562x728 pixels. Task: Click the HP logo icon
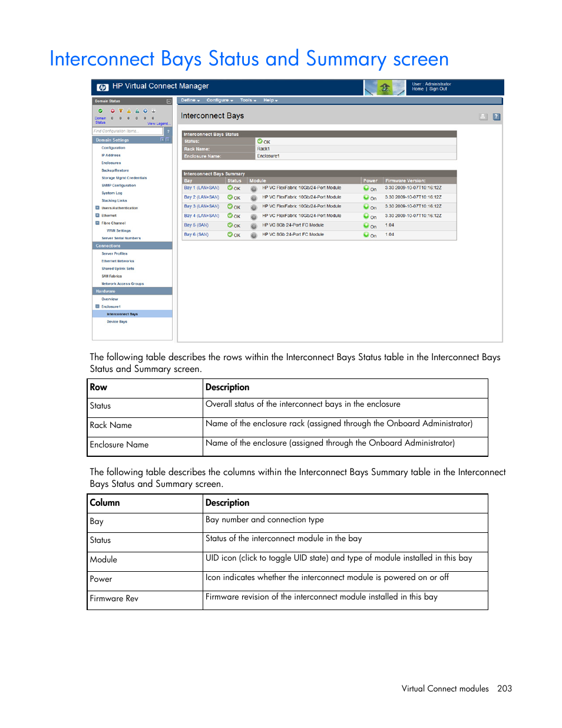103,87
